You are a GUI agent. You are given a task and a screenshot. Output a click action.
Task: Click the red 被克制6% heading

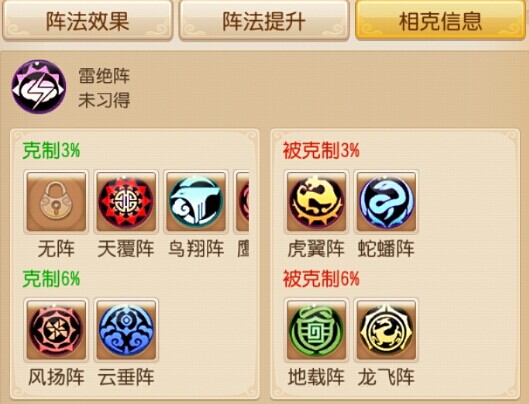(x=321, y=279)
